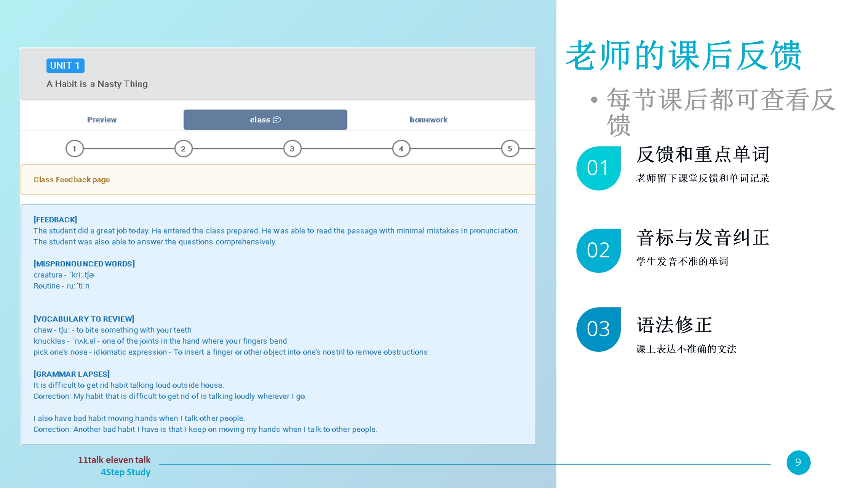
Task: Click the [VOCABULARY TO REVIEW] heading
Action: pyautogui.click(x=84, y=319)
